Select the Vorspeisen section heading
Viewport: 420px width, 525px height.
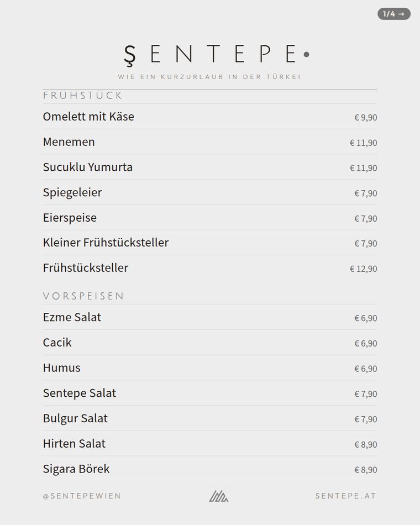point(83,296)
